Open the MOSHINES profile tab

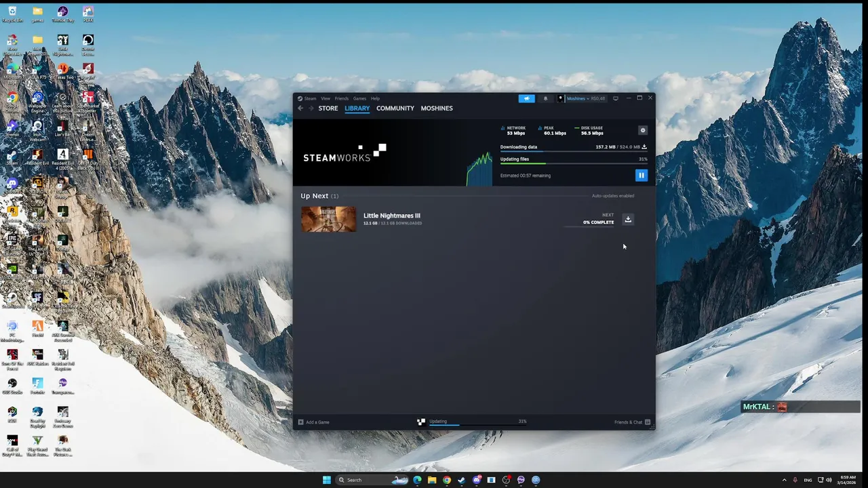[x=437, y=108]
